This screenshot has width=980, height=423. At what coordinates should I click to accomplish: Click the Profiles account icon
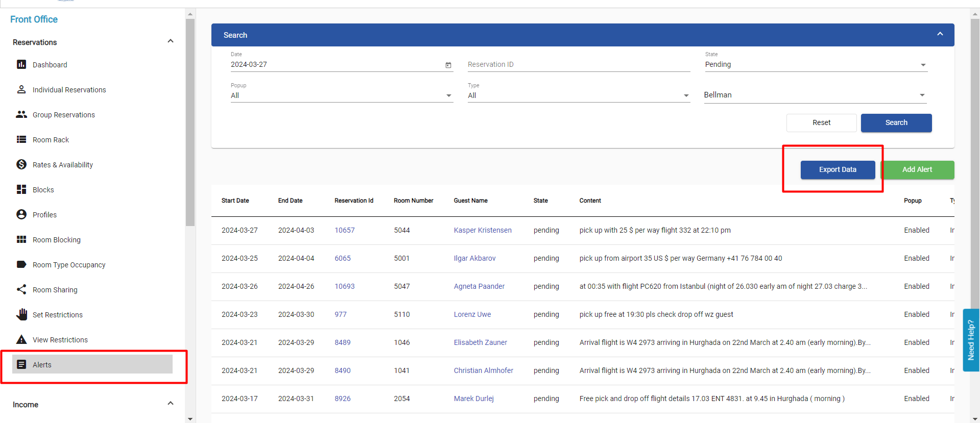tap(21, 214)
